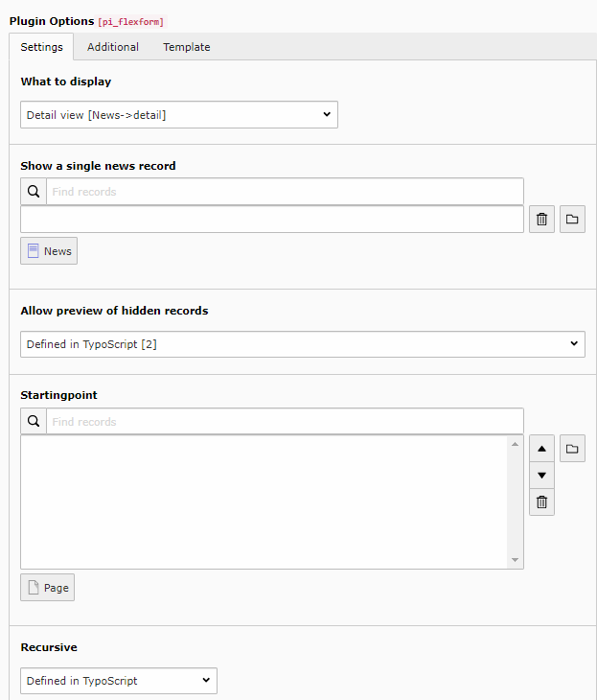The image size is (597, 700).
Task: Expand Allow preview of hidden records dropdown
Action: [302, 344]
